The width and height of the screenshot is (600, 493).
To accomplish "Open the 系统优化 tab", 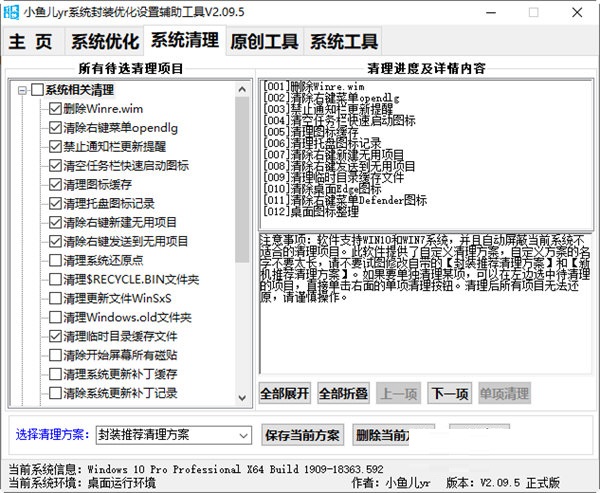I will pos(104,41).
